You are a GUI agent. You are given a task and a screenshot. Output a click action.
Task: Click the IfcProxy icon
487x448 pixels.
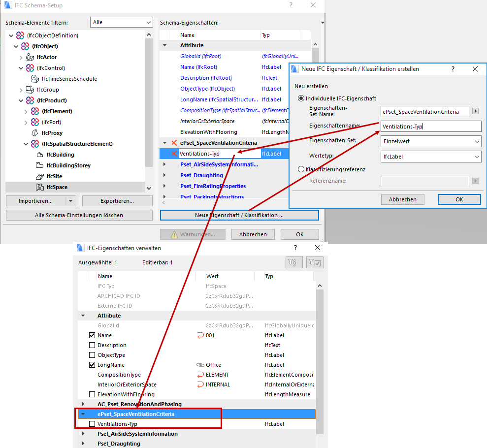(x=35, y=133)
